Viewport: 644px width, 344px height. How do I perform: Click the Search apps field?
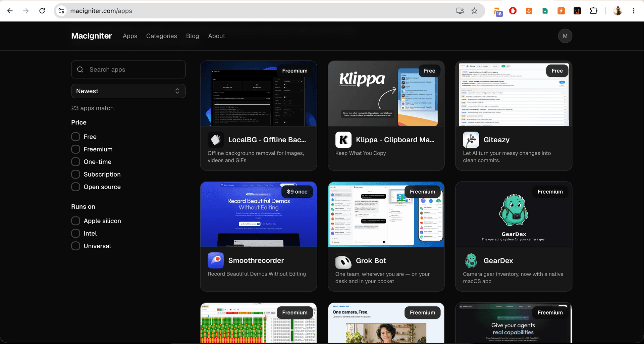click(128, 69)
